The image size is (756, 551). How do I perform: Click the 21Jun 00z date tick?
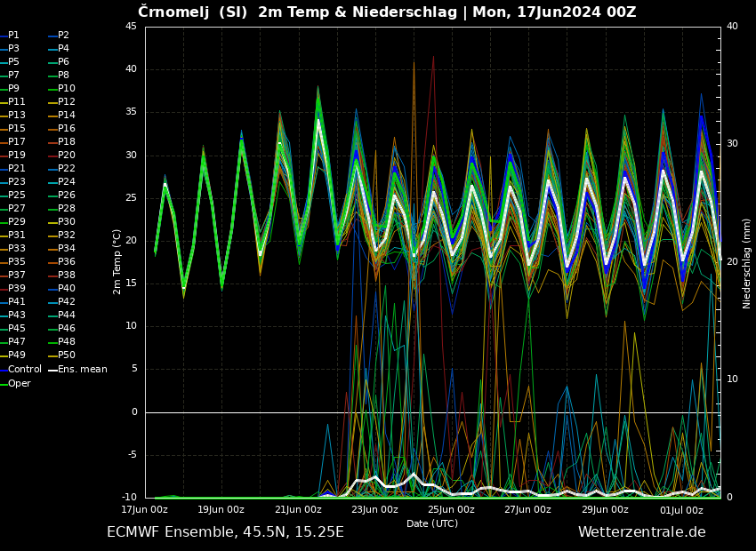tap(298, 510)
